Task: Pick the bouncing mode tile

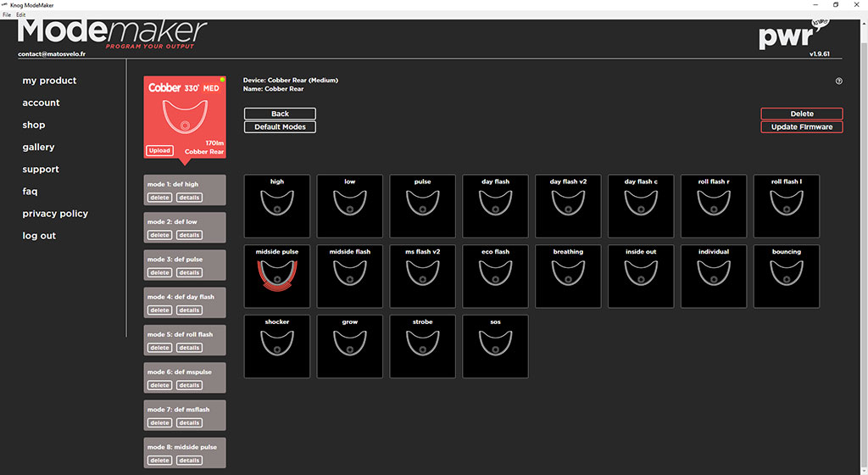Action: (x=787, y=277)
